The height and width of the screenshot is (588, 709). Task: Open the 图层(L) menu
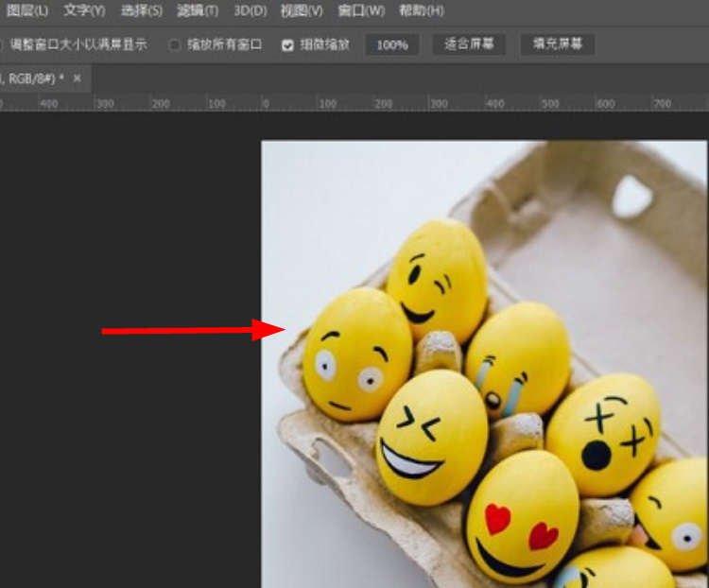pyautogui.click(x=27, y=10)
